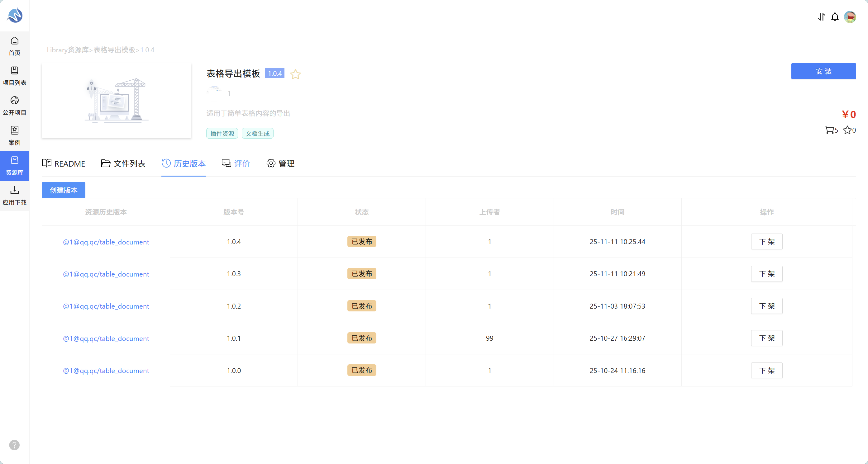Image resolution: width=868 pixels, height=464 pixels.
Task: Switch to the 文件列表 tab
Action: click(123, 164)
